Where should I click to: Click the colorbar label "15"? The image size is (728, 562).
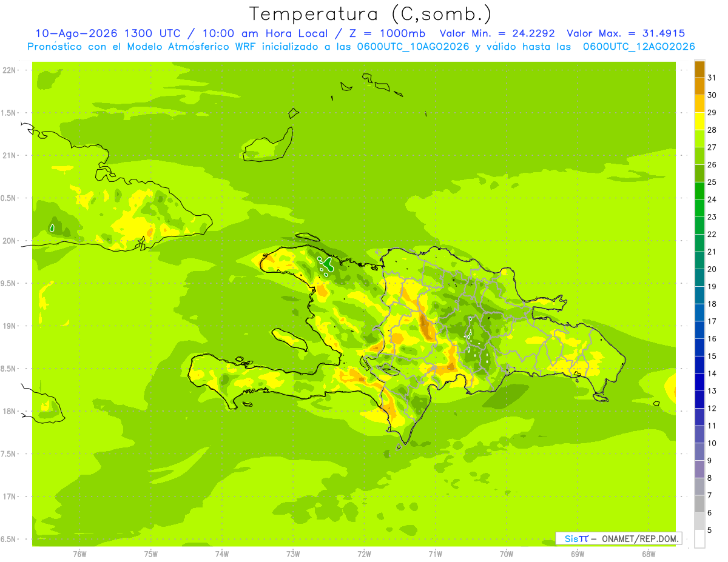tap(712, 356)
